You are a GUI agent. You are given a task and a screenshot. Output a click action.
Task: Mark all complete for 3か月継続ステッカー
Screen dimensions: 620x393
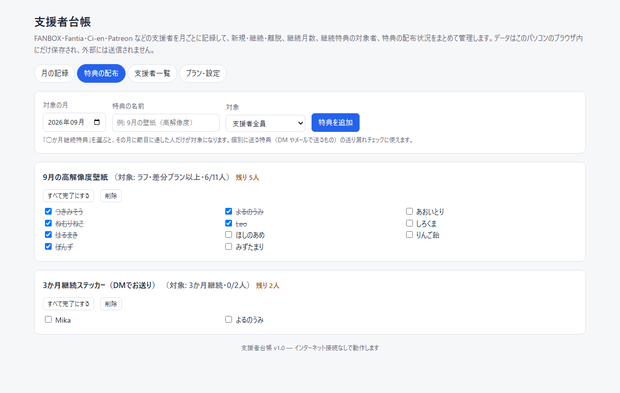68,304
